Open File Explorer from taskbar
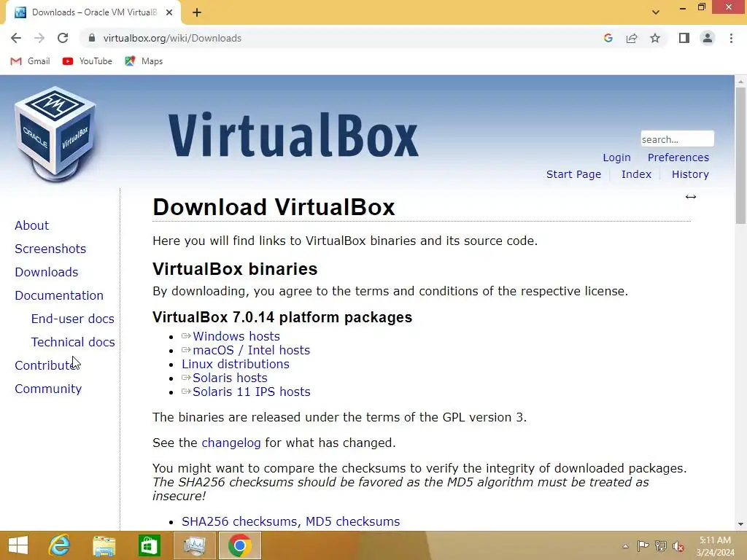Image resolution: width=747 pixels, height=560 pixels. [x=104, y=545]
